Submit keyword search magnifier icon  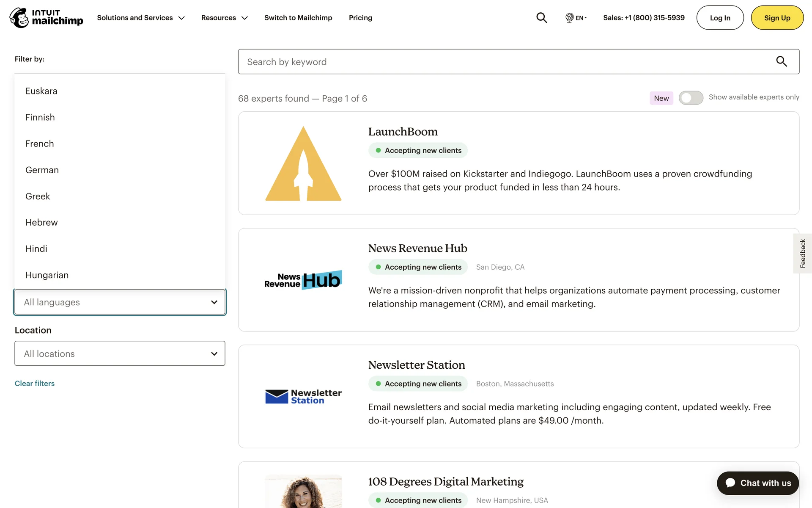[781, 61]
